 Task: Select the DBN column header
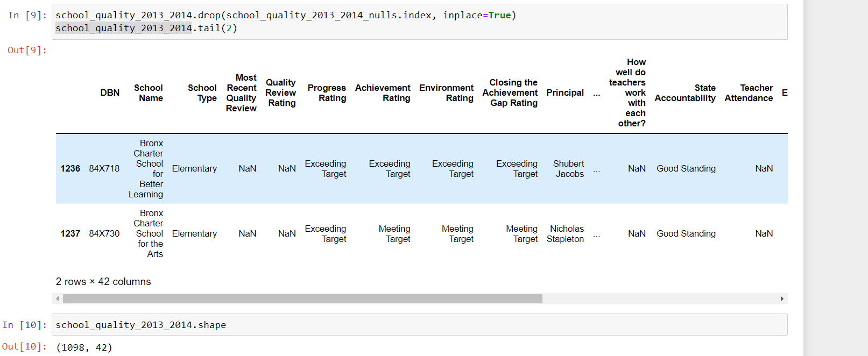point(110,92)
